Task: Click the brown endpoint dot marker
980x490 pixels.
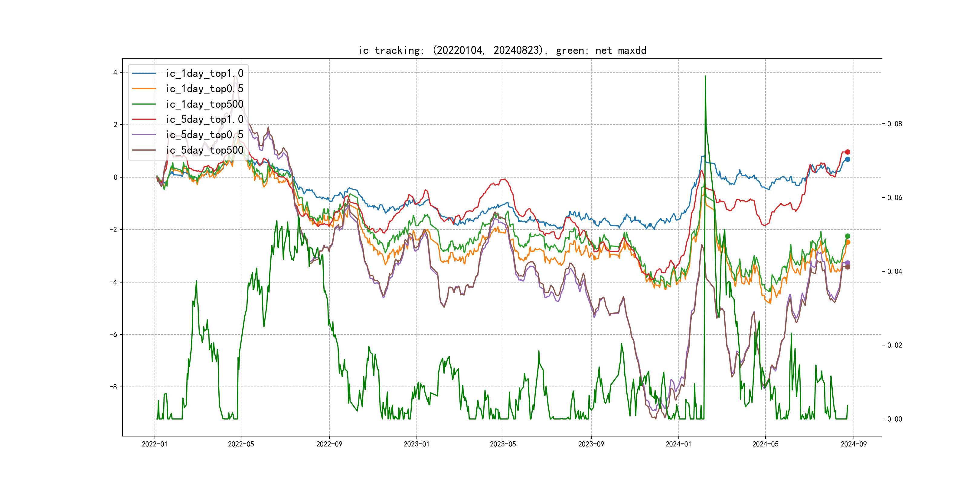Action: click(x=848, y=267)
